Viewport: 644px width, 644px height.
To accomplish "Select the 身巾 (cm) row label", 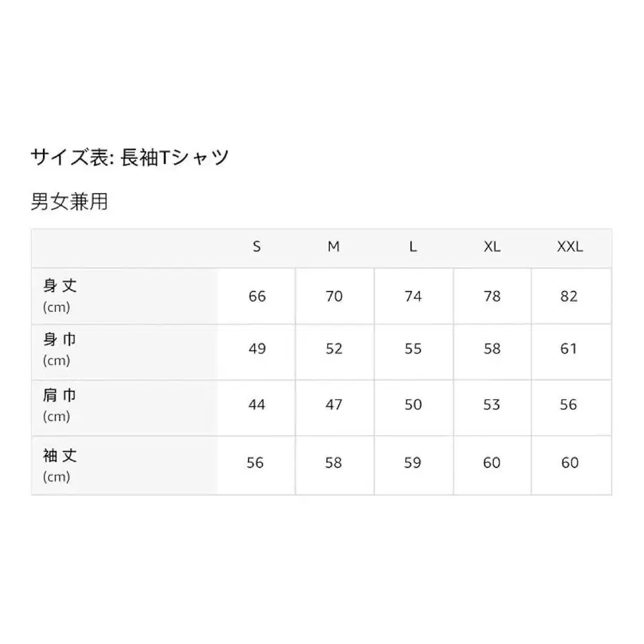I will point(60,348).
